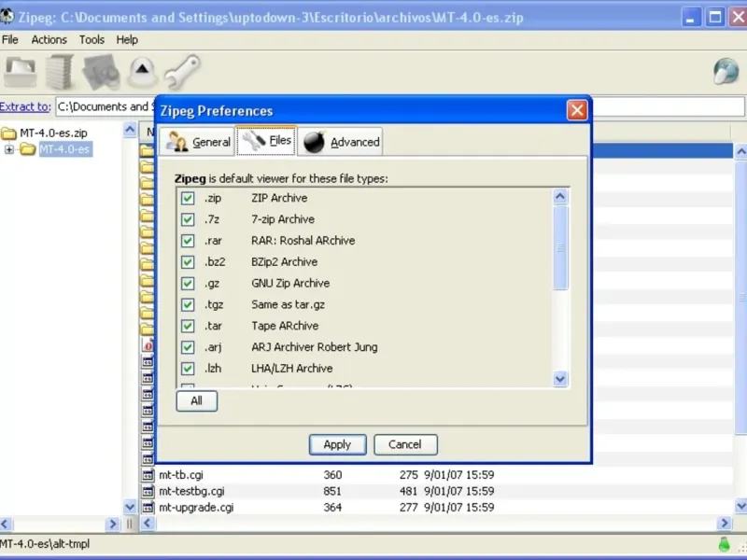Click the globe icon at toolbar right
The image size is (747, 560).
[x=726, y=72]
